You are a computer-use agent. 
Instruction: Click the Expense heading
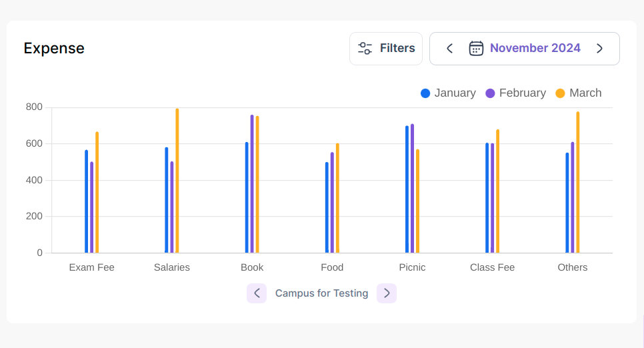tap(54, 48)
